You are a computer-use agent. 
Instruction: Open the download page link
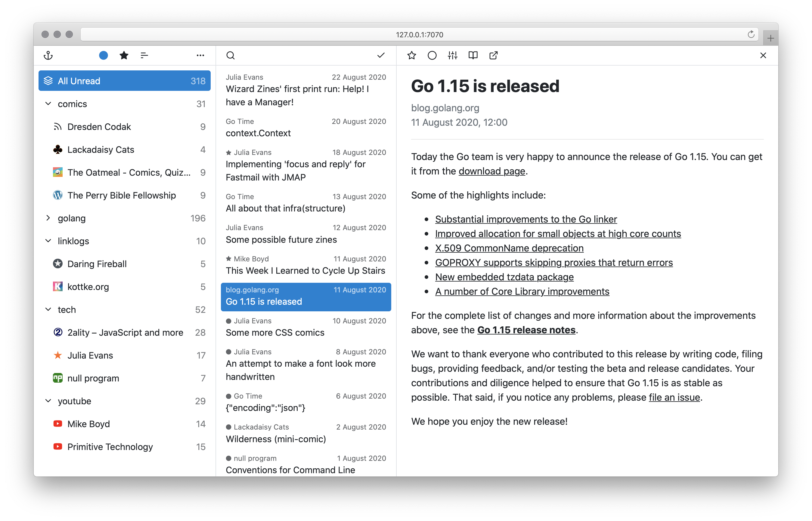click(491, 171)
